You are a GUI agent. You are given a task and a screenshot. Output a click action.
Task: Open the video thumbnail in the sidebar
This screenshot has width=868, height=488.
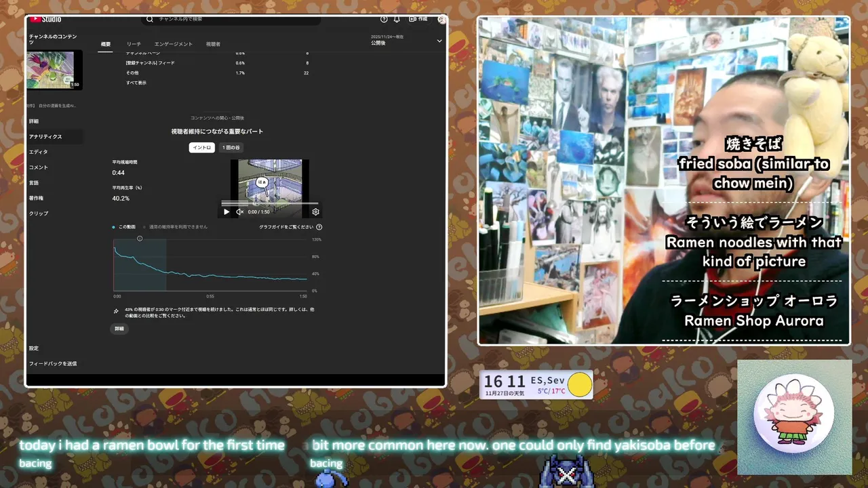click(54, 70)
